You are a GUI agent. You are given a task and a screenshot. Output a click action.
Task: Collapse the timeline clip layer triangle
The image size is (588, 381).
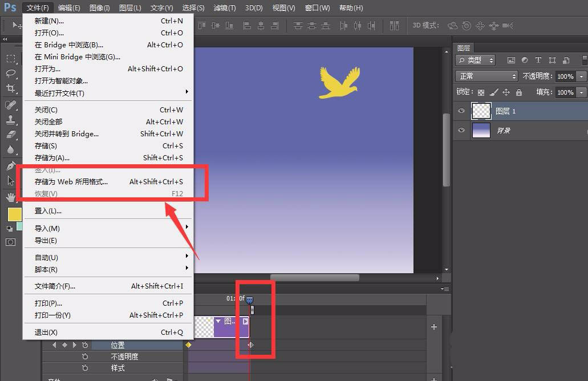218,321
